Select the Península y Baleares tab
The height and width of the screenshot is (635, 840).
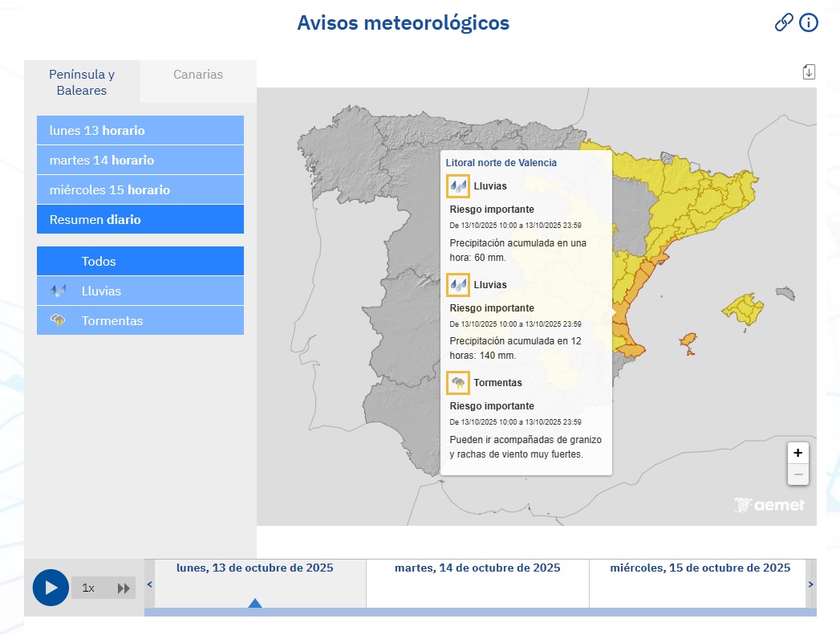click(x=83, y=81)
